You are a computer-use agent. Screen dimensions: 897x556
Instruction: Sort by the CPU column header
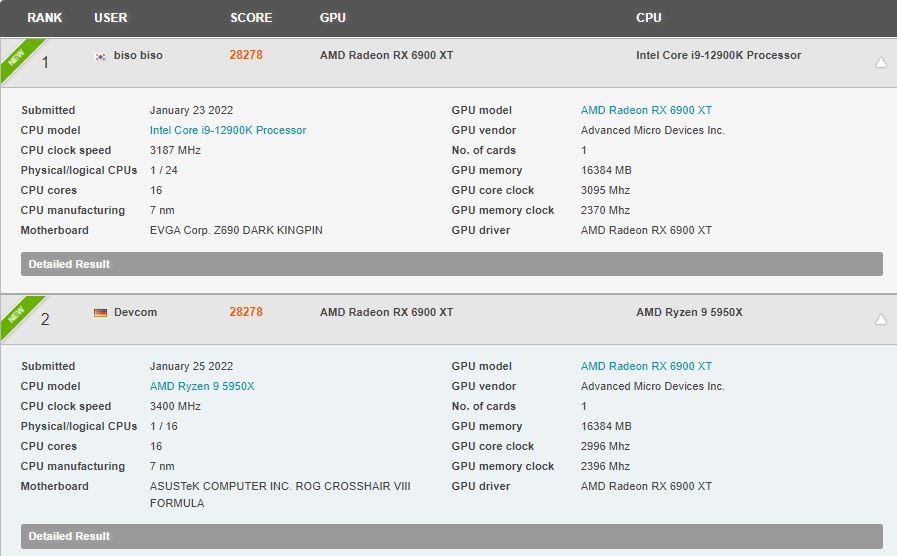[x=649, y=18]
